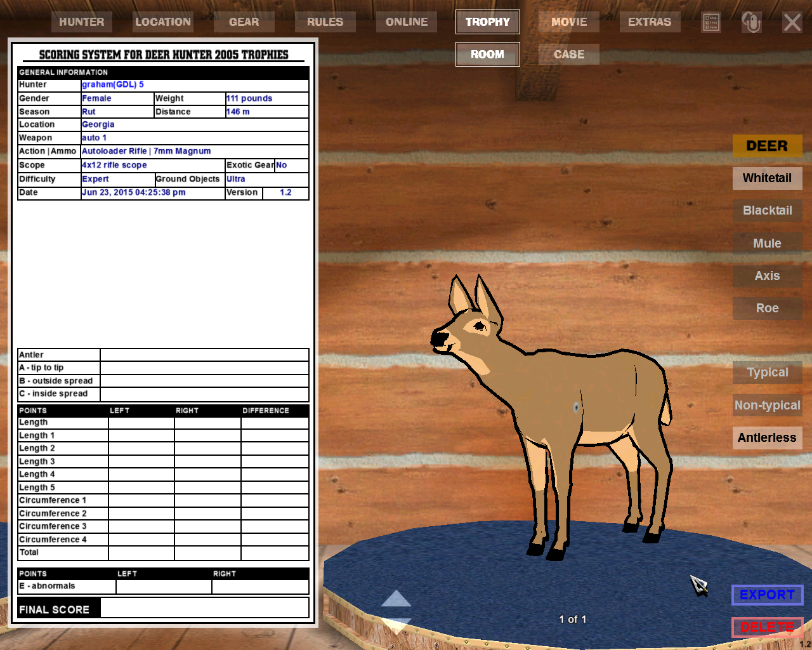Select Mule deer species filter

point(767,244)
